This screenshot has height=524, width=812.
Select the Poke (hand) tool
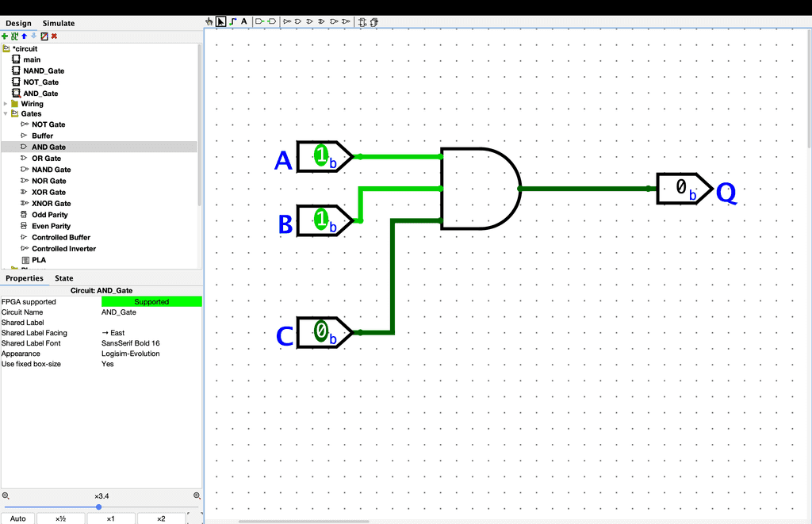tap(209, 21)
